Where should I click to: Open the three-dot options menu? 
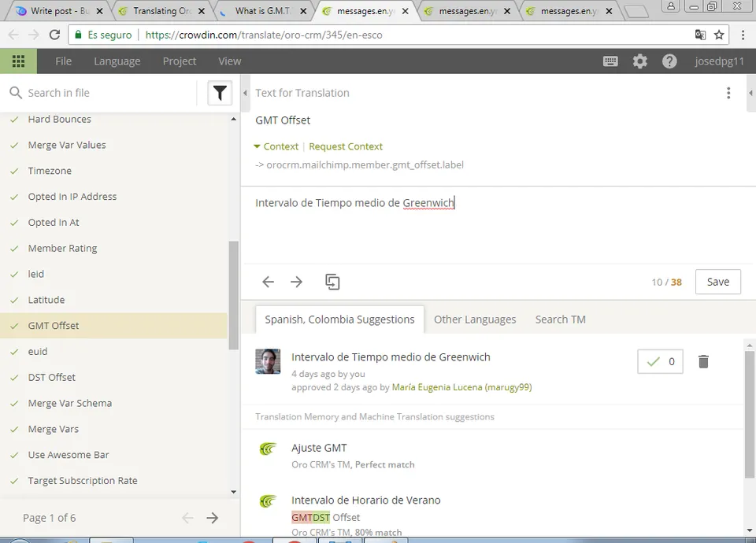click(728, 93)
